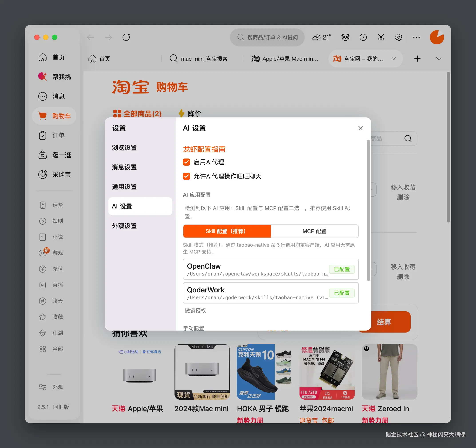
Task: Select 外观设置 in settings sidebar
Action: pyautogui.click(x=124, y=226)
